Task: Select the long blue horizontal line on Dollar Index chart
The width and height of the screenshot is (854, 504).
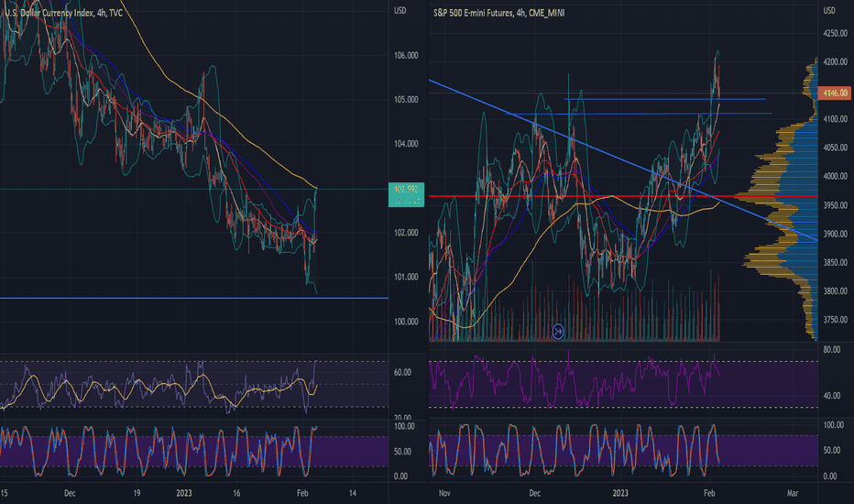Action: pyautogui.click(x=194, y=298)
